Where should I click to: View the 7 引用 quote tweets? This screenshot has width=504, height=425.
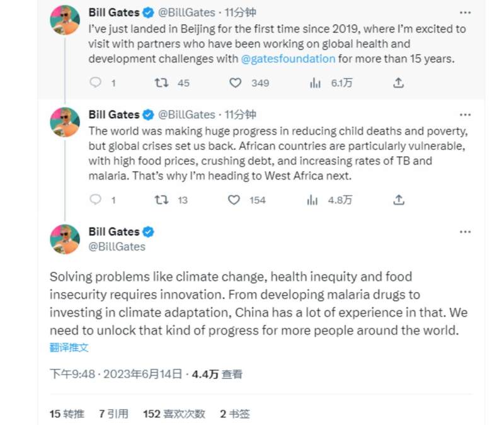(x=113, y=414)
